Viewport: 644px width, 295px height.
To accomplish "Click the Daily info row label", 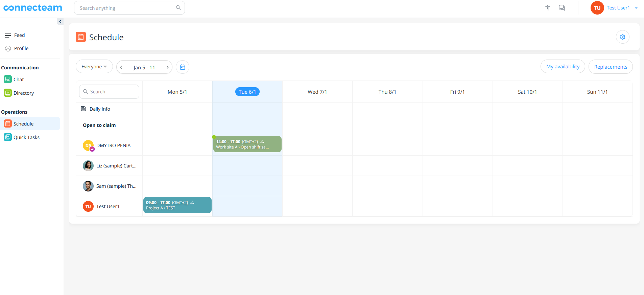I will (100, 109).
